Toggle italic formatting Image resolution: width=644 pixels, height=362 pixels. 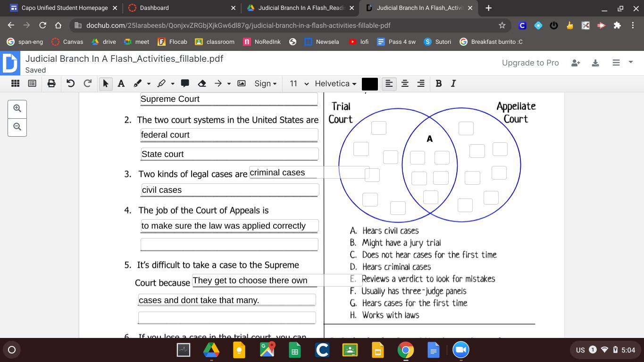pyautogui.click(x=453, y=83)
